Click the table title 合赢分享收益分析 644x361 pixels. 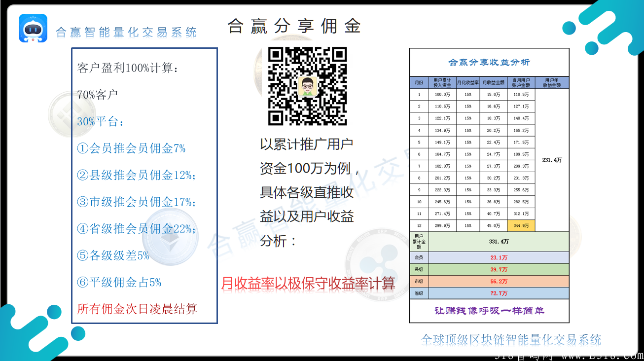489,62
